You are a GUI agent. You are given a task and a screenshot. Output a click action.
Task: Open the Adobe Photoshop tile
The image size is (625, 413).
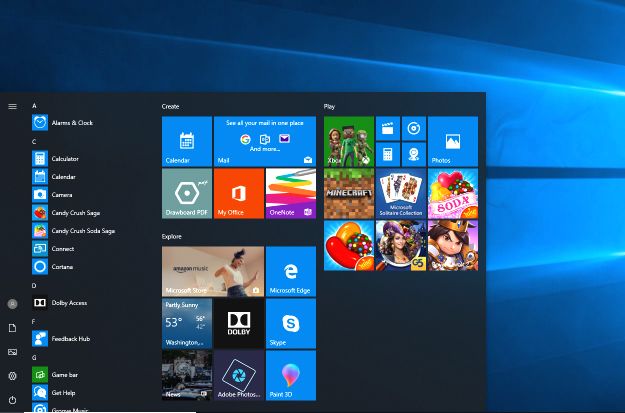[x=239, y=375]
